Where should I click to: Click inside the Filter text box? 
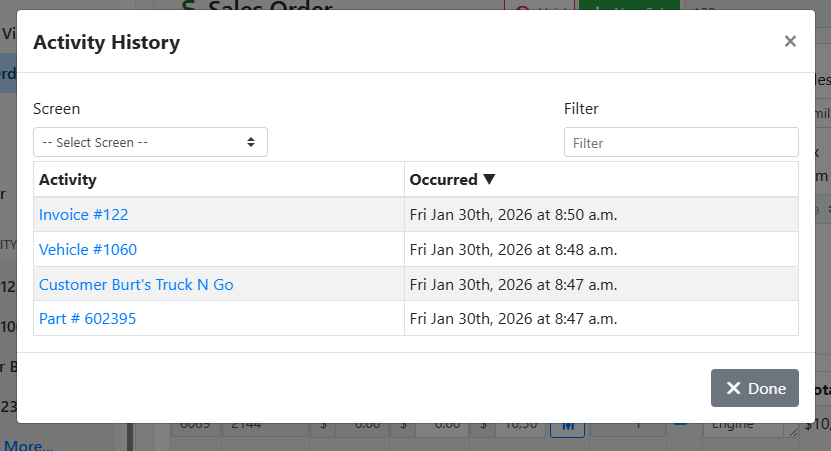[x=681, y=142]
